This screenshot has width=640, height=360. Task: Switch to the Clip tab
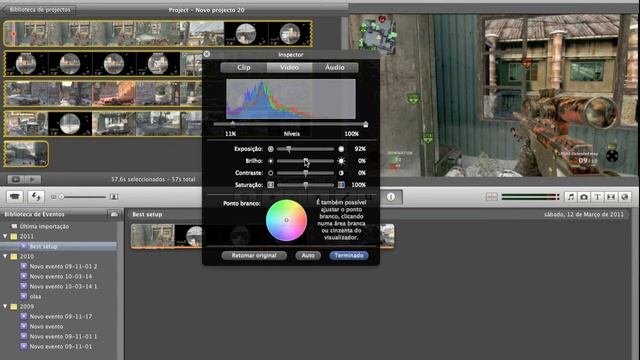tap(244, 67)
